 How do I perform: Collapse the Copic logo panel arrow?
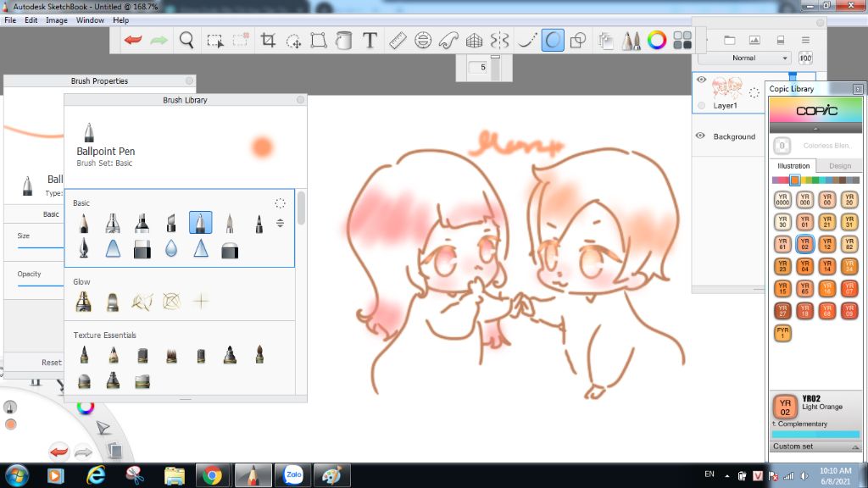click(815, 129)
